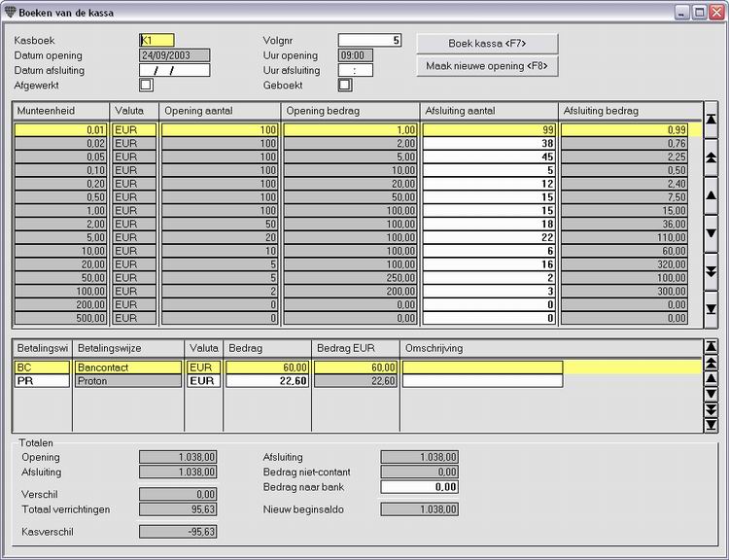Select Munteenheid cell 0,01
729x560 pixels.
[x=61, y=129]
